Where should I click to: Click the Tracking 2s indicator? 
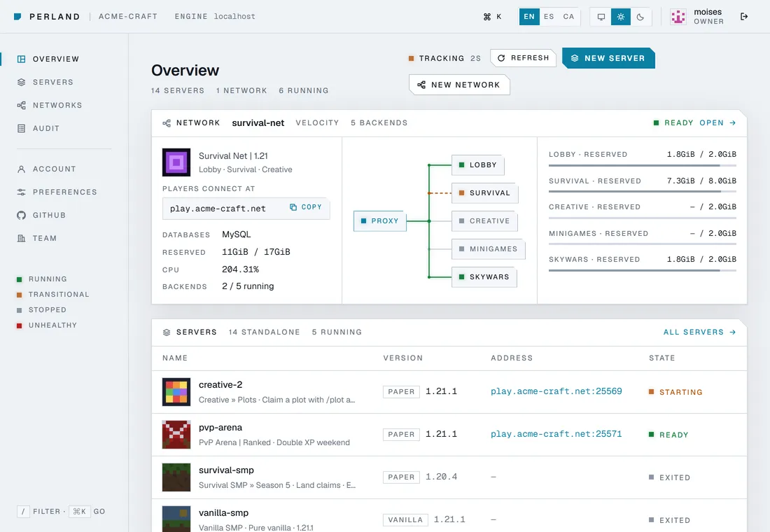point(444,59)
